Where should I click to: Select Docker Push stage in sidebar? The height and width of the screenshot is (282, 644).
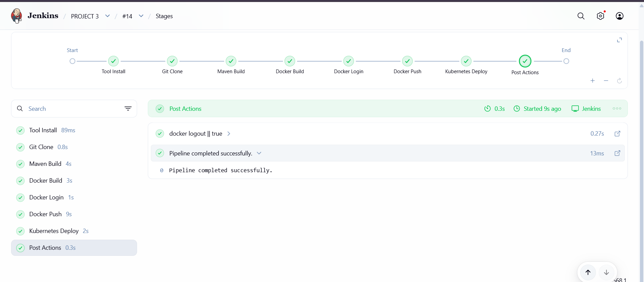pyautogui.click(x=74, y=214)
